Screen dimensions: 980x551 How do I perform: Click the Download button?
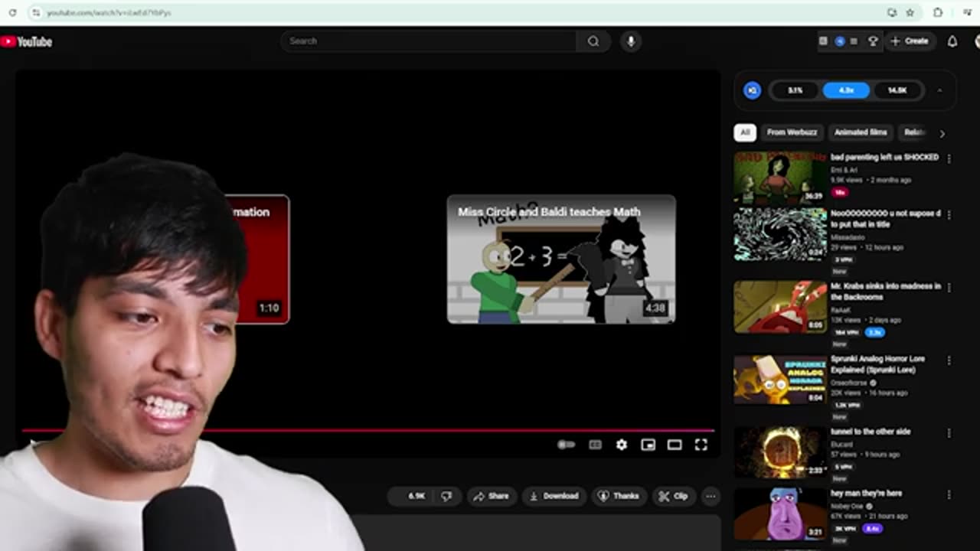pyautogui.click(x=554, y=496)
